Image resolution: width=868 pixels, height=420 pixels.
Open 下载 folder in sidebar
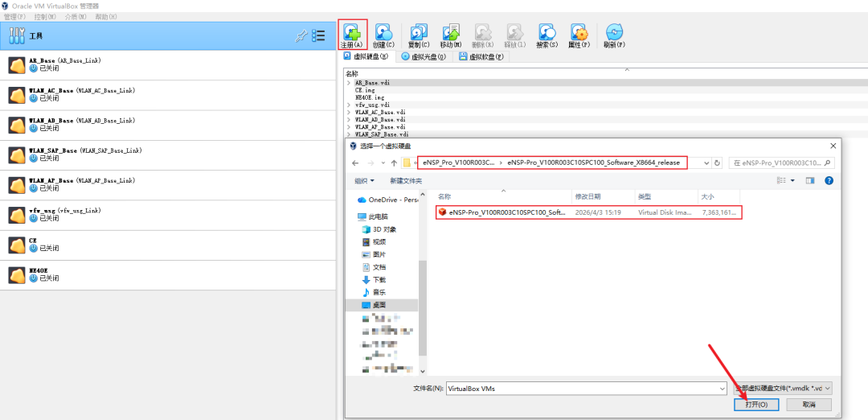pyautogui.click(x=374, y=280)
